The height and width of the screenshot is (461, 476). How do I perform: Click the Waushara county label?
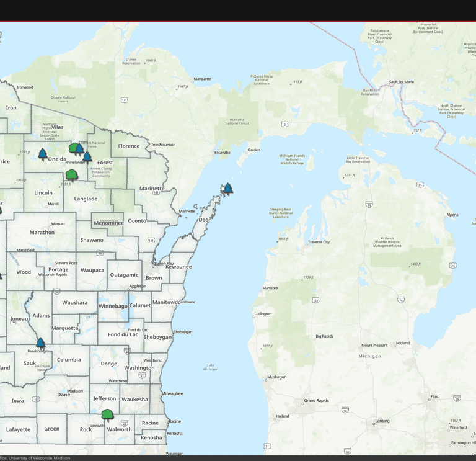[x=74, y=302]
